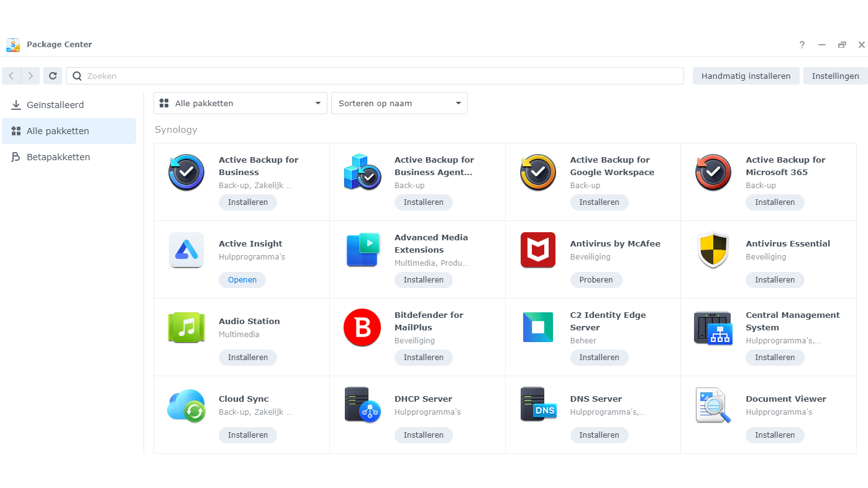Switch to Betapakketten in the sidebar
The height and width of the screenshot is (488, 868).
point(69,157)
